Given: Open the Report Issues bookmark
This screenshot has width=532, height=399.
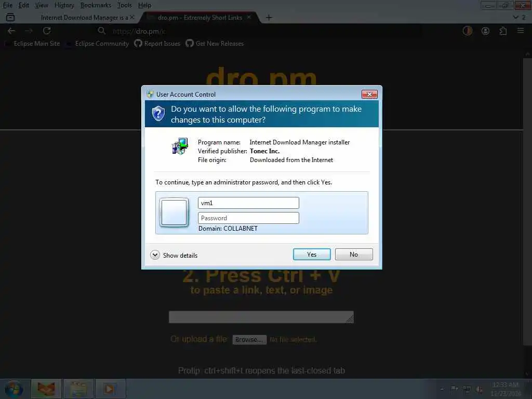Looking at the screenshot, I should pyautogui.click(x=157, y=44).
